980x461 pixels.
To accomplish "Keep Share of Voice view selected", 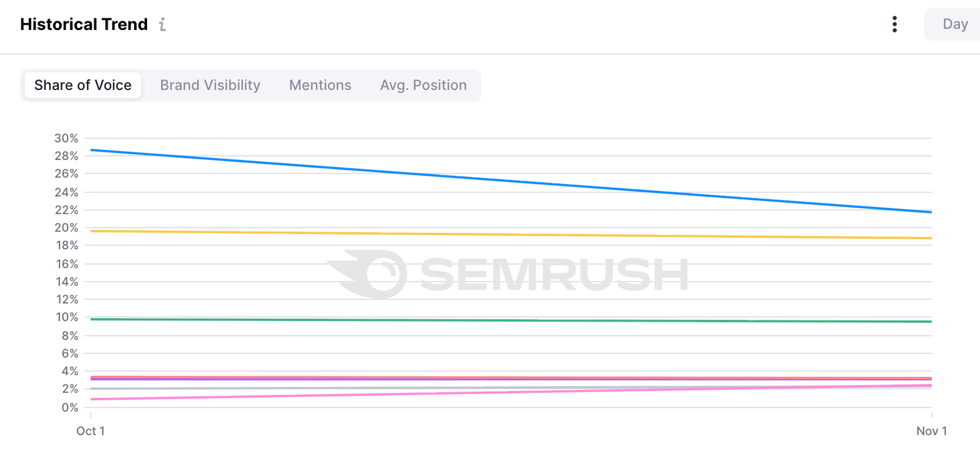I will [x=82, y=85].
